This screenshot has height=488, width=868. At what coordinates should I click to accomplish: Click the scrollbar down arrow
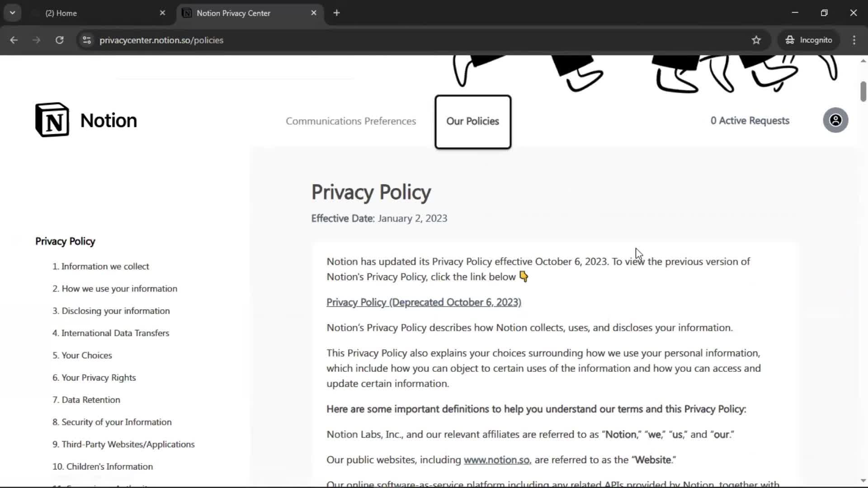coord(863,481)
